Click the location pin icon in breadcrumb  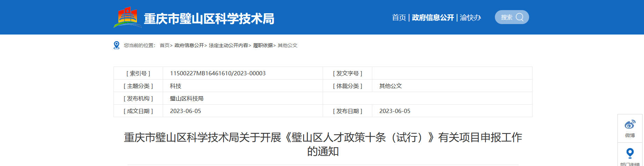(117, 45)
